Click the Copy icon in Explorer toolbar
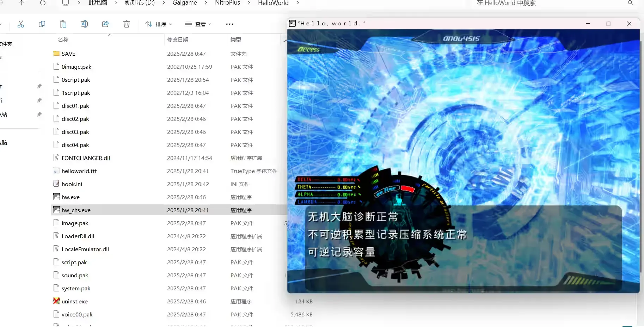The image size is (644, 327). point(42,24)
